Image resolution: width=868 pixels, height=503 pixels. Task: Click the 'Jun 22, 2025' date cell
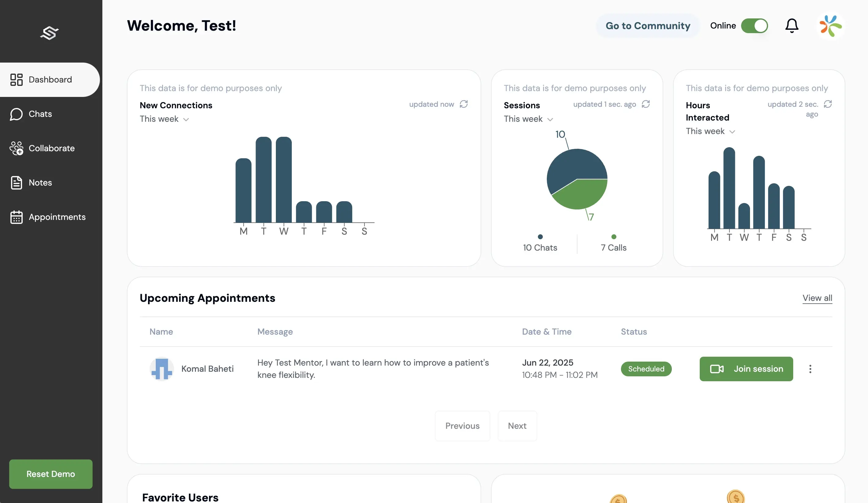[547, 363]
